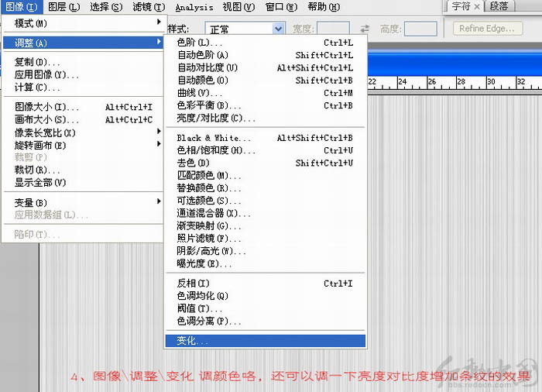The width and height of the screenshot is (542, 392).
Task: Select 色调均化(Q) adjustment
Action: coord(266,296)
